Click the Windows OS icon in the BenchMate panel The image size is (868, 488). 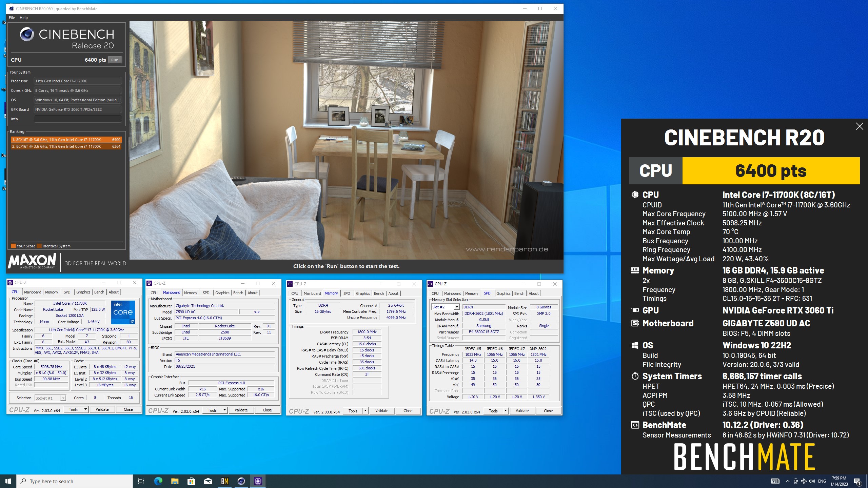tap(635, 345)
